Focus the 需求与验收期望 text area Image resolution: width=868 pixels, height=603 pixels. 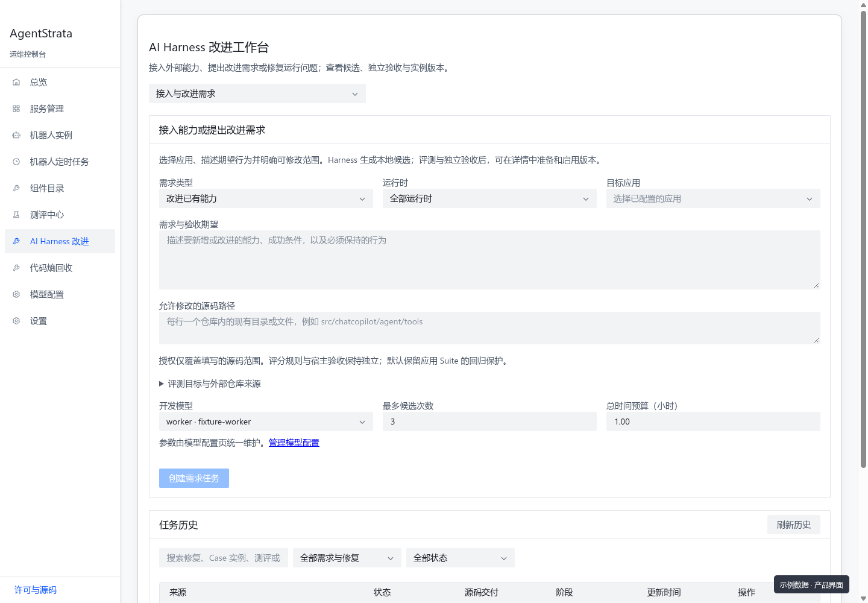489,260
